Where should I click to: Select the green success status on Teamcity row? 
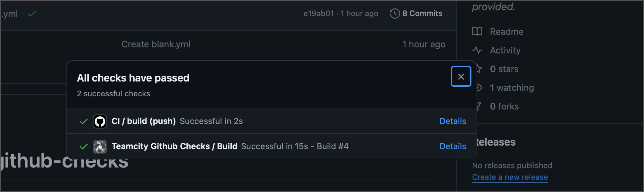83,146
